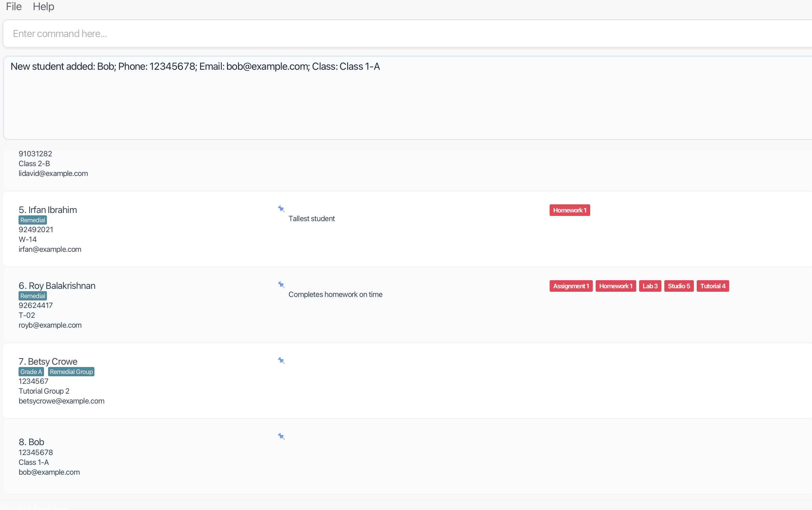812x510 pixels.
Task: Click Betsy Crowe's Grade A tag
Action: coord(31,372)
